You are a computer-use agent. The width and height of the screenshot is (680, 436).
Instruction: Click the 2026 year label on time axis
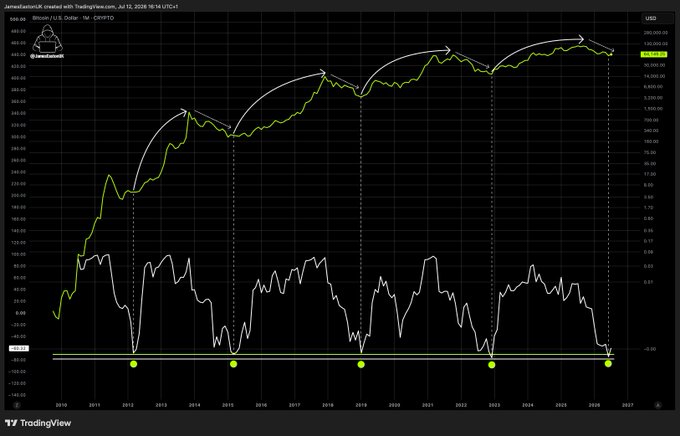coord(594,405)
